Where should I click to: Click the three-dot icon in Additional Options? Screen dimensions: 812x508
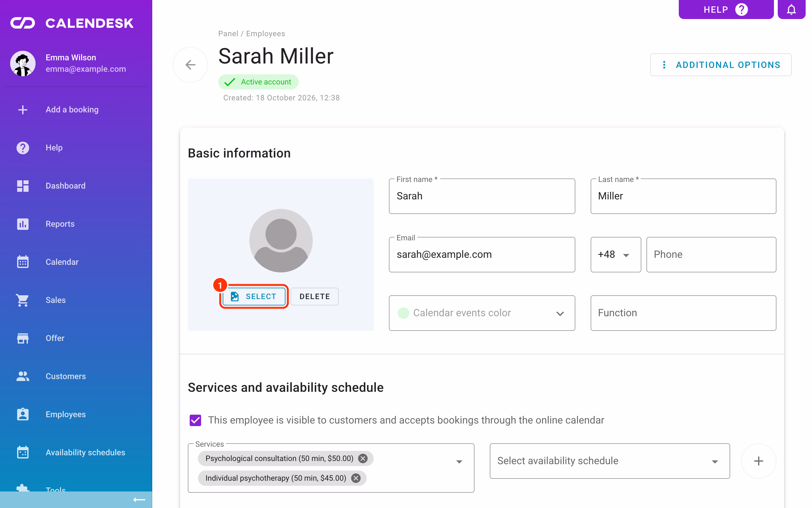[664, 65]
